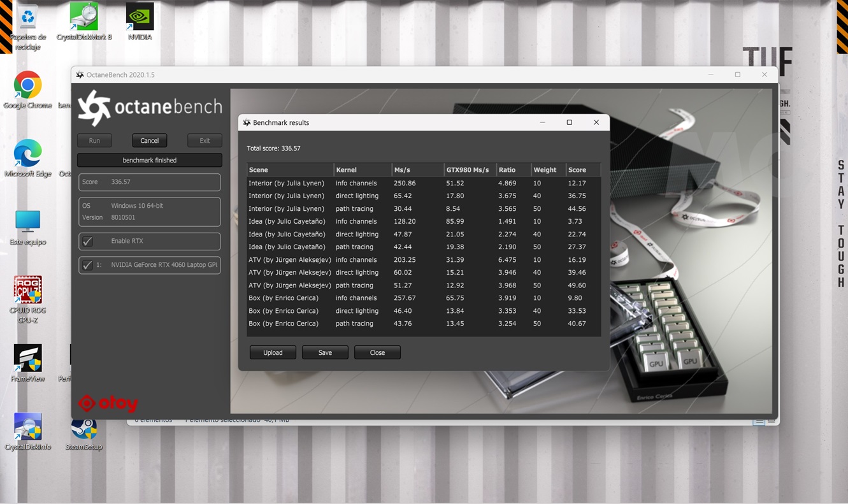The width and height of the screenshot is (848, 504).
Task: Launch the NVIDIA desktop shortcut
Action: pyautogui.click(x=140, y=17)
